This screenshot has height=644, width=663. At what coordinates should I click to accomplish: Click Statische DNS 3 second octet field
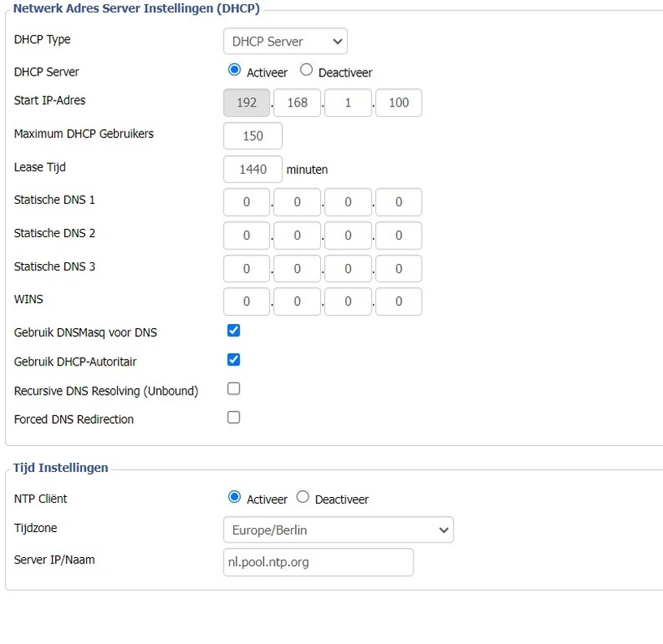[297, 269]
